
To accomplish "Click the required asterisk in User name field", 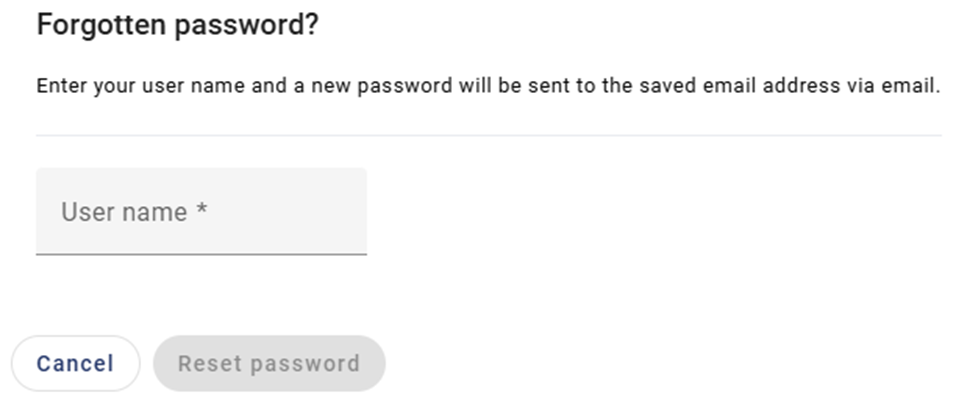I will tap(202, 211).
